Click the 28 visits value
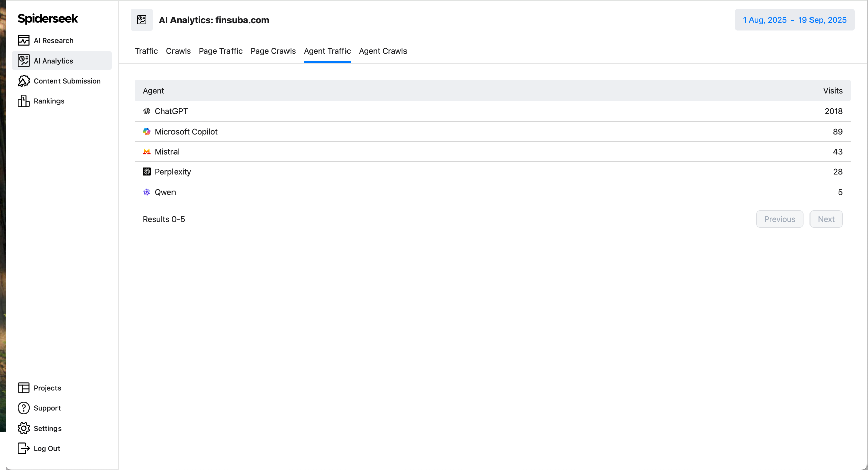This screenshot has width=868, height=470. 838,172
